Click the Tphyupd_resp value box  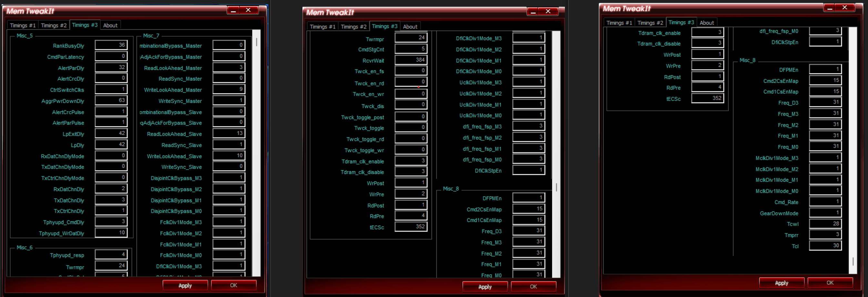pos(111,255)
